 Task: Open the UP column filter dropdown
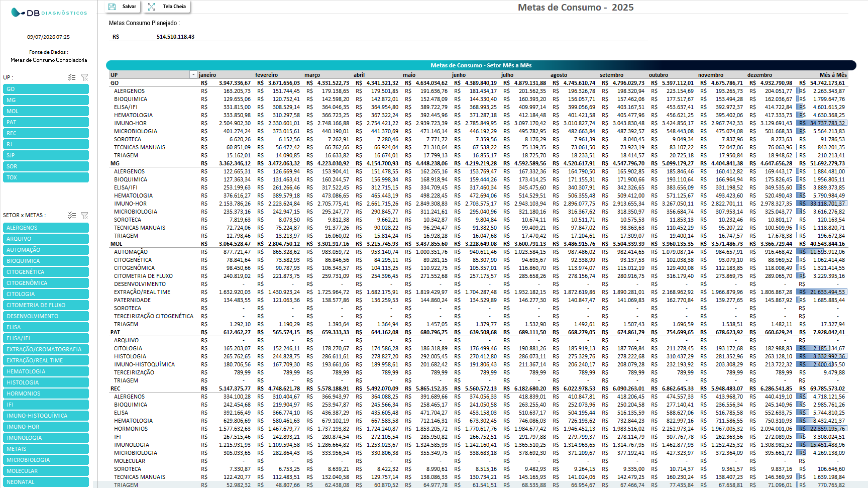click(x=193, y=75)
